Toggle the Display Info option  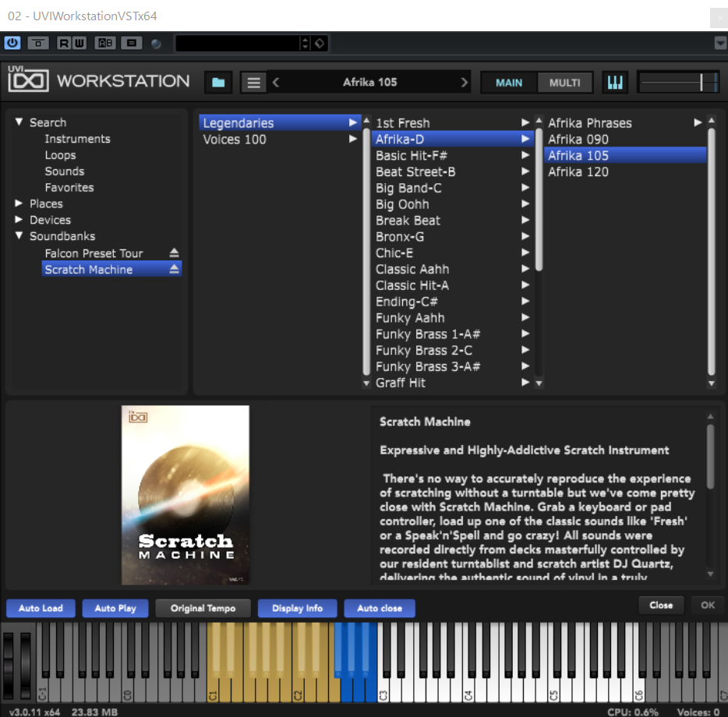tap(297, 608)
